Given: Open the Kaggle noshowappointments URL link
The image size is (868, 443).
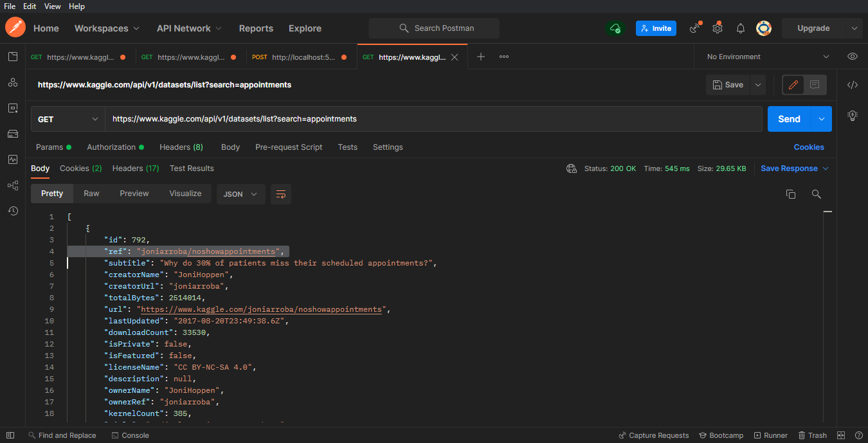Looking at the screenshot, I should pos(261,309).
